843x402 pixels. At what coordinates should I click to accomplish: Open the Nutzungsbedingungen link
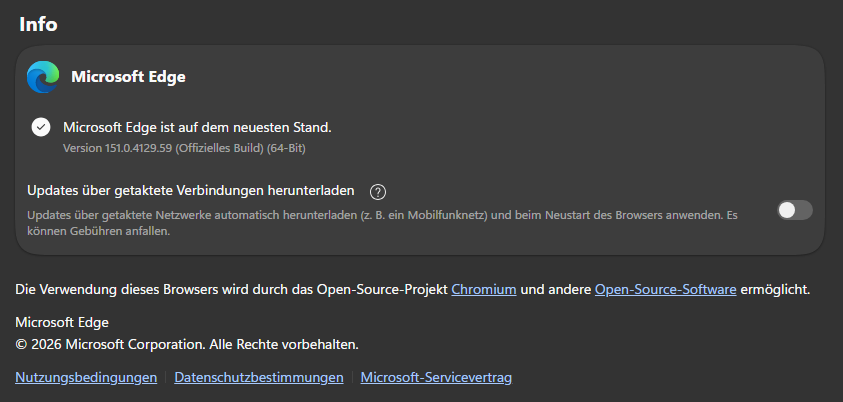point(86,377)
